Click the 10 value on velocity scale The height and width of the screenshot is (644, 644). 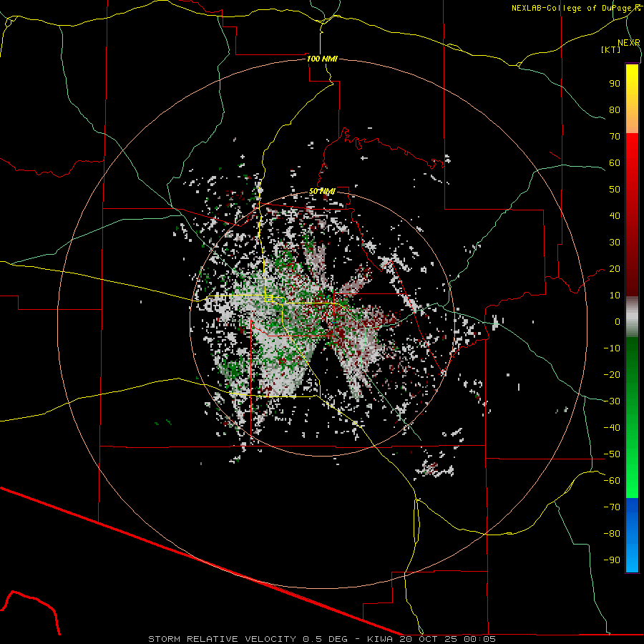click(x=615, y=296)
